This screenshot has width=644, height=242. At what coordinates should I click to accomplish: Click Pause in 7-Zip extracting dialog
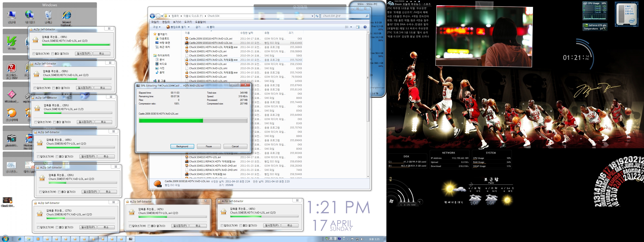(x=209, y=147)
